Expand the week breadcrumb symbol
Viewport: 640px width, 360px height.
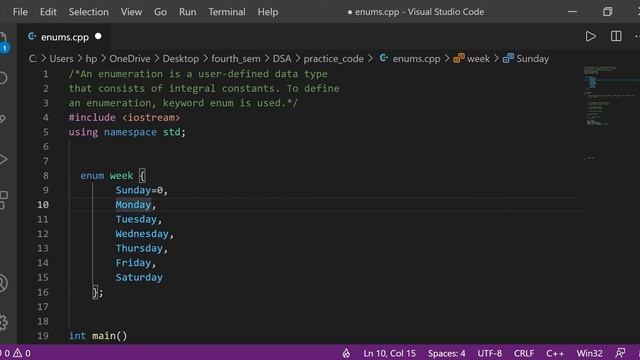(478, 59)
